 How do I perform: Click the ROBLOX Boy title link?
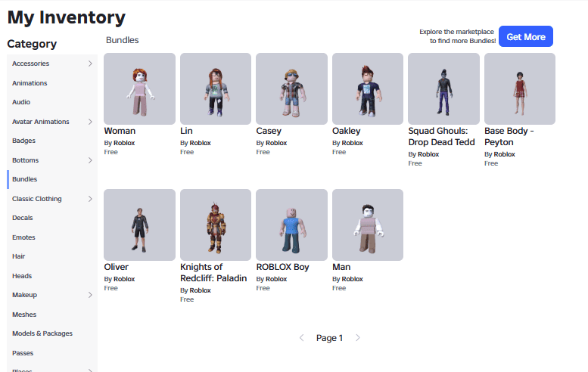coord(282,267)
